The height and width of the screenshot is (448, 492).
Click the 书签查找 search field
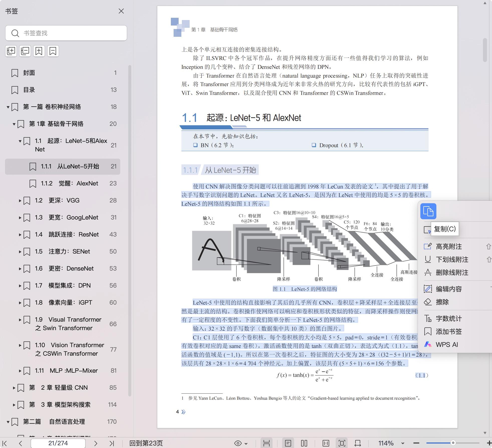pos(66,33)
